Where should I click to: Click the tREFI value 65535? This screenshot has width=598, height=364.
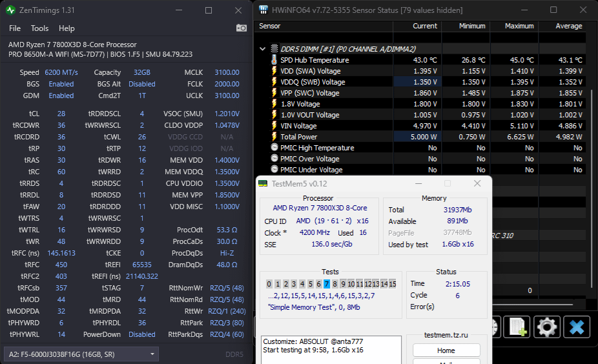142,265
